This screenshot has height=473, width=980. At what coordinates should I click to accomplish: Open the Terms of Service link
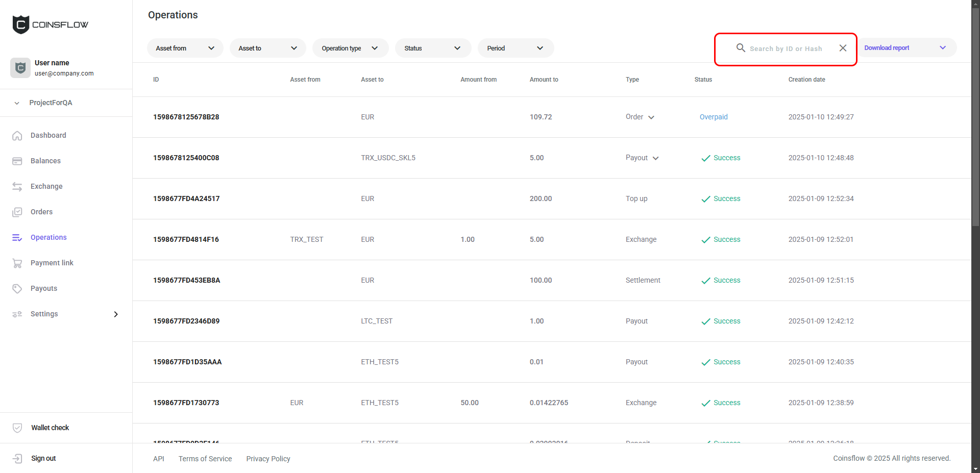(x=205, y=459)
